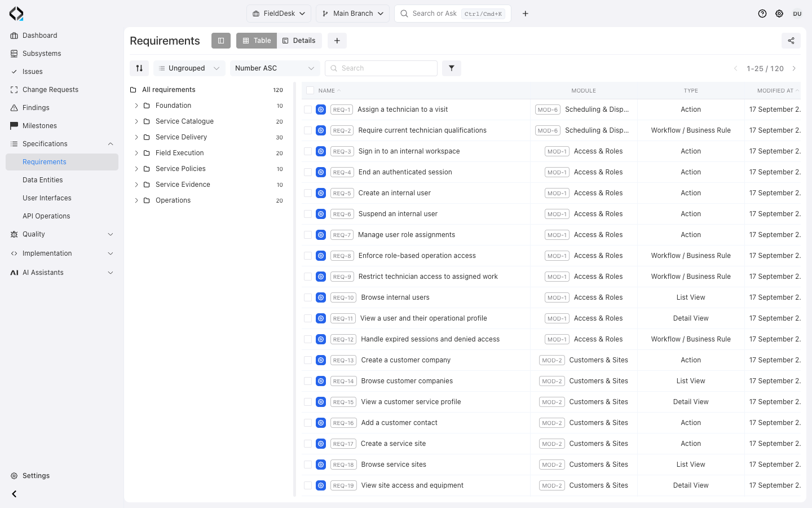
Task: Click the requirements Search input field
Action: (381, 68)
